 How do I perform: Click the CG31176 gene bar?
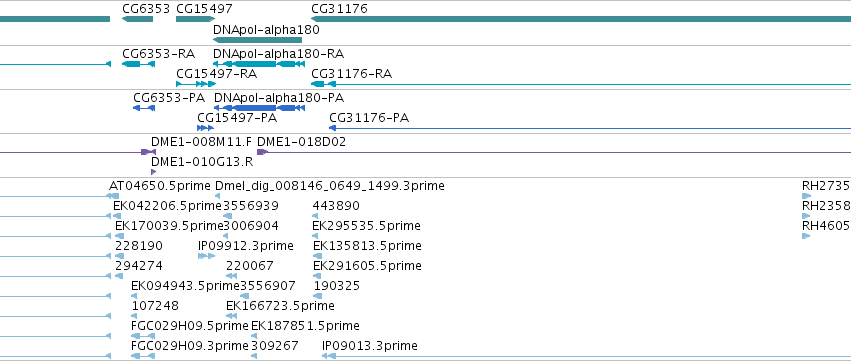tap(581, 19)
